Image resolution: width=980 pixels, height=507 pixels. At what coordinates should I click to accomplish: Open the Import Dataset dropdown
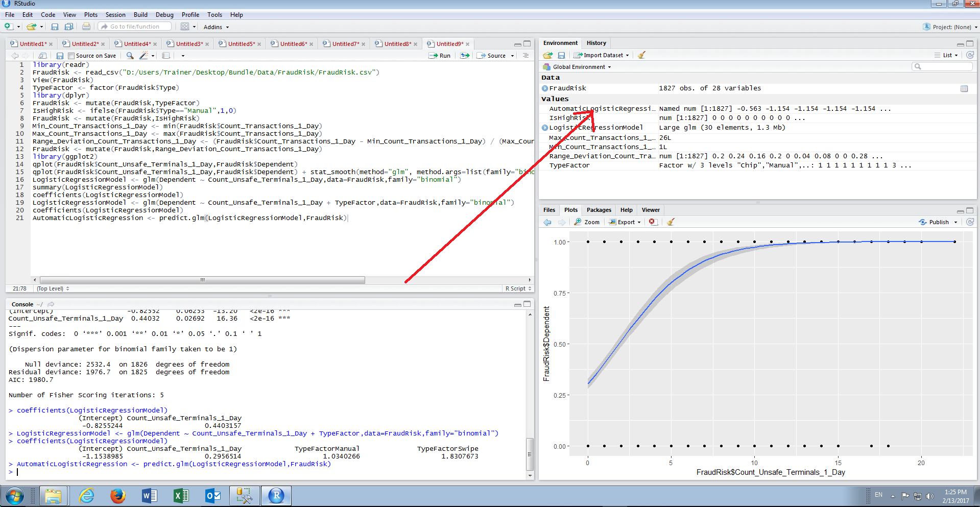pyautogui.click(x=601, y=55)
